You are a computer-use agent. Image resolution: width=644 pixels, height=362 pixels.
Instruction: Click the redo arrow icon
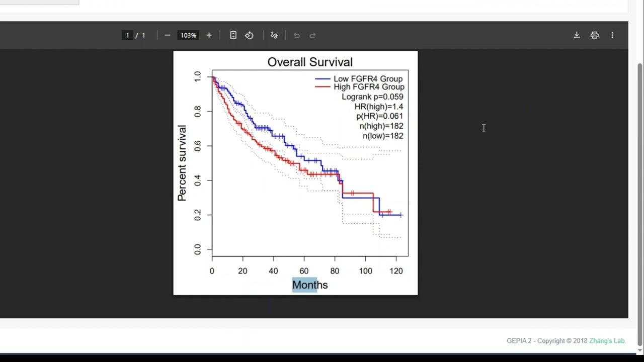pos(312,35)
